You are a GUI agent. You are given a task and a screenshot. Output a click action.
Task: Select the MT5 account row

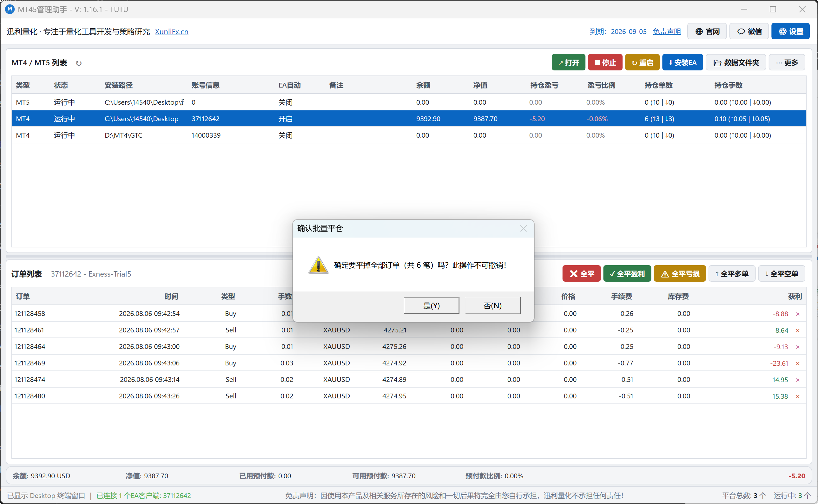pyautogui.click(x=409, y=102)
